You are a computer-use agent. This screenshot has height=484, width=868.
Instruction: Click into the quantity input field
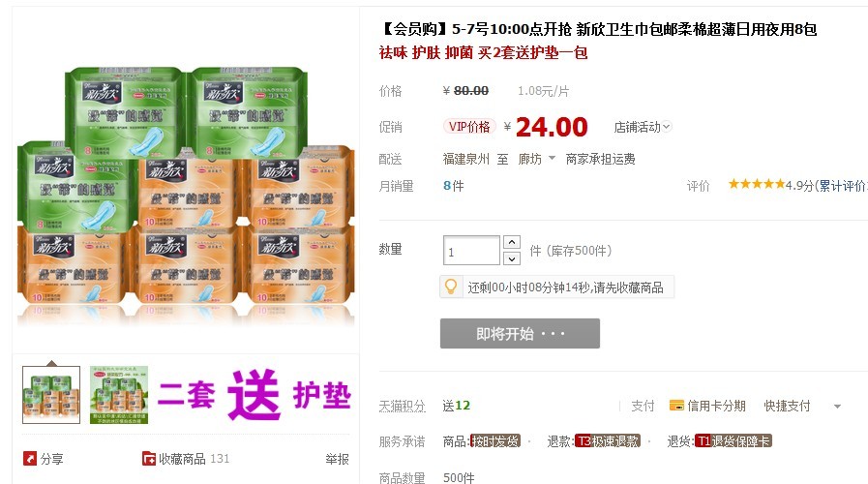tap(471, 251)
